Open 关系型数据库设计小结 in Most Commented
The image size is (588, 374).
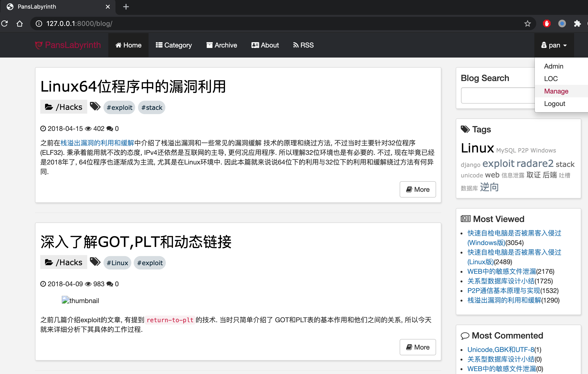tap(501, 359)
